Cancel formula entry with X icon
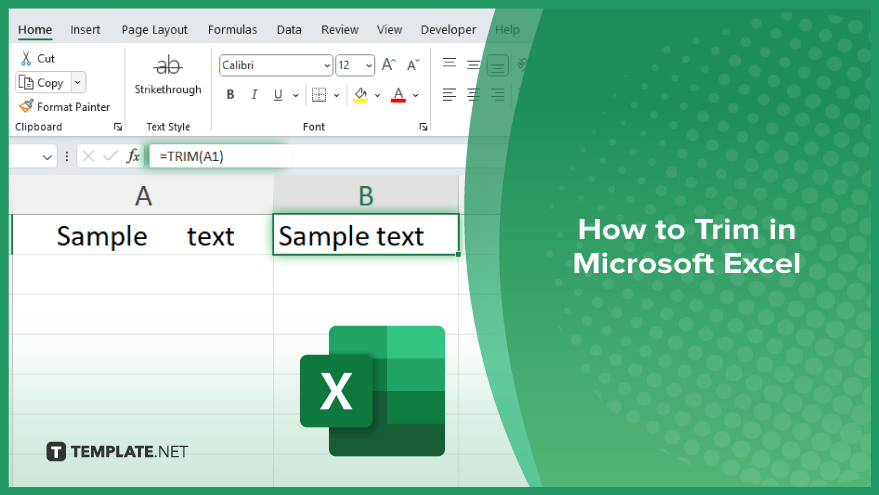Screen dimensions: 879x495 88,156
